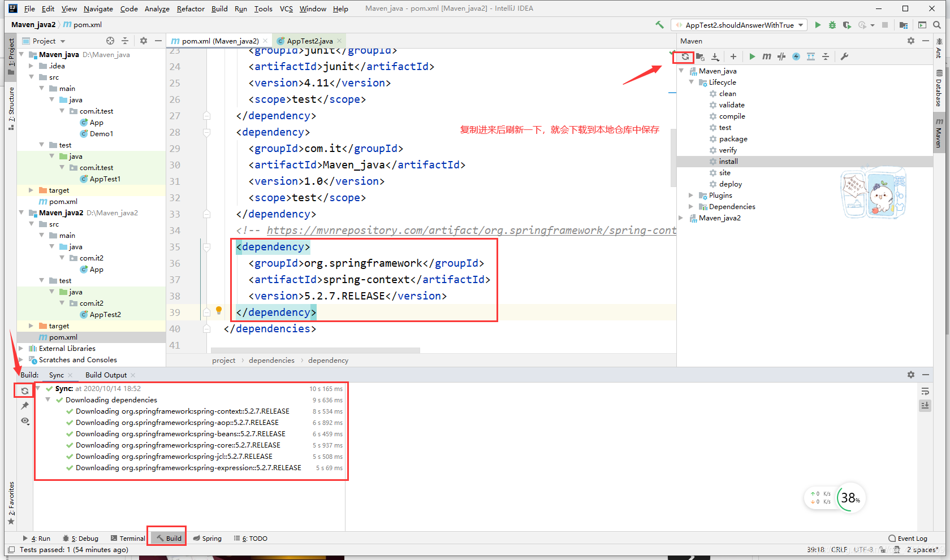Click the Search Everywhere magnifier icon
950x560 pixels.
pos(937,25)
